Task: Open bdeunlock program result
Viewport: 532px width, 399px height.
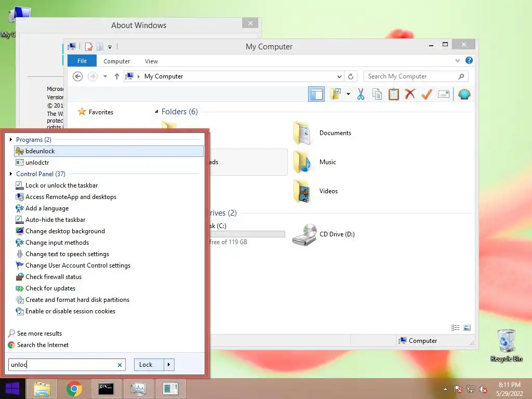Action: [109, 151]
